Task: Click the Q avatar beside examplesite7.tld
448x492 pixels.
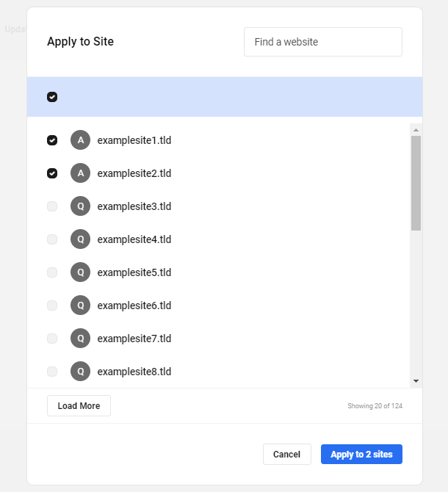Action: 80,339
